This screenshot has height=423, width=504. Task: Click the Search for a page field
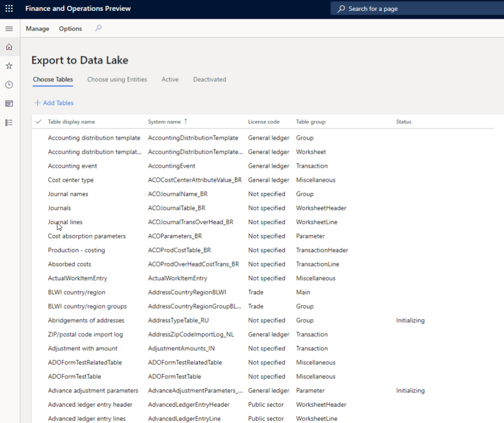click(x=419, y=9)
